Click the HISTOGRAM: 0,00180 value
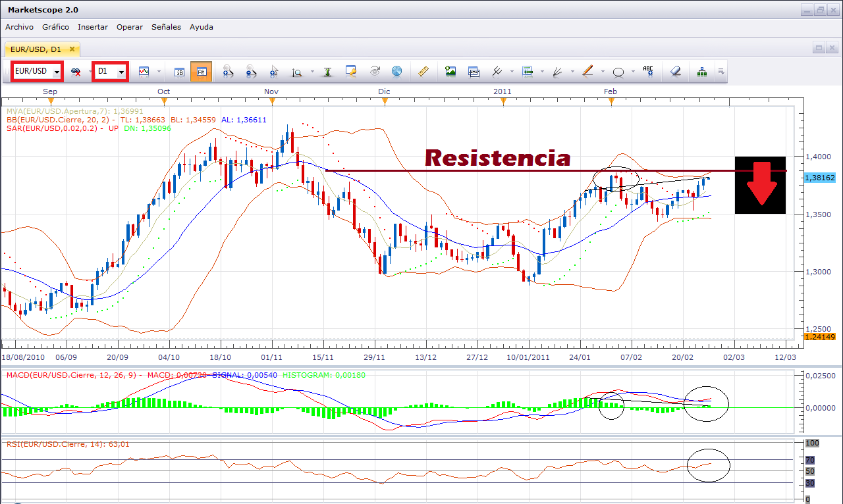Screen dimensions: 843x504 (323, 375)
